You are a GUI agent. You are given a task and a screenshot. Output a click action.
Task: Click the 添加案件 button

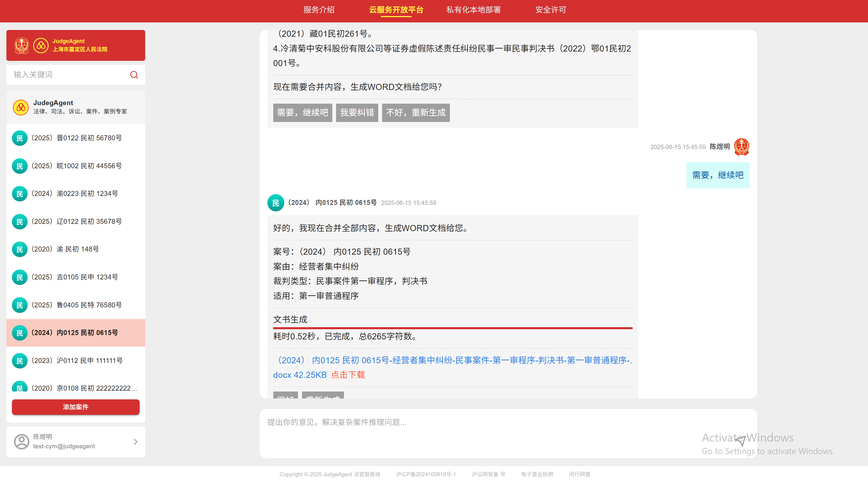[x=75, y=407]
